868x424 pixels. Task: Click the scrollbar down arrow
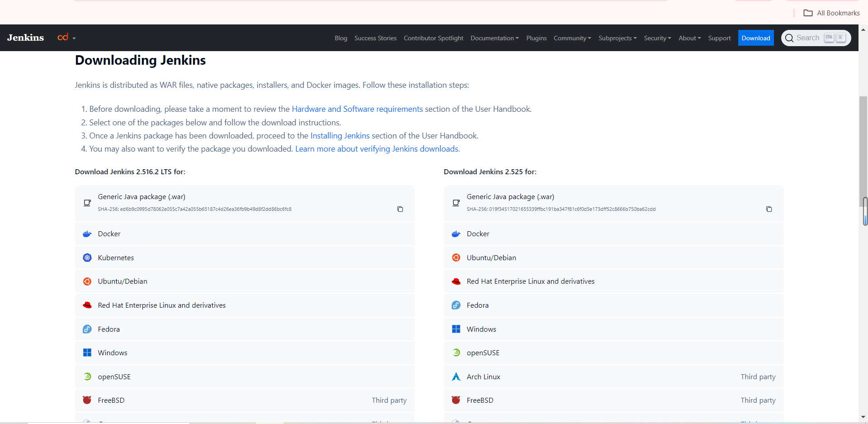[x=863, y=417]
